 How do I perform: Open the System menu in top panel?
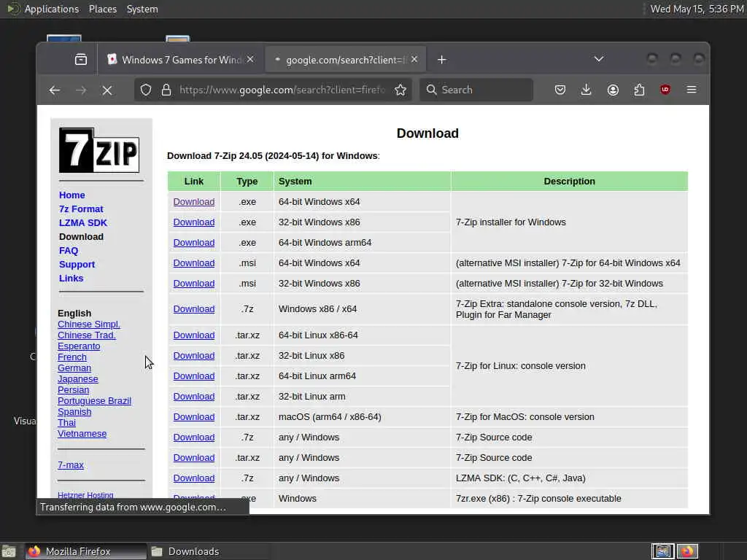[x=142, y=9]
